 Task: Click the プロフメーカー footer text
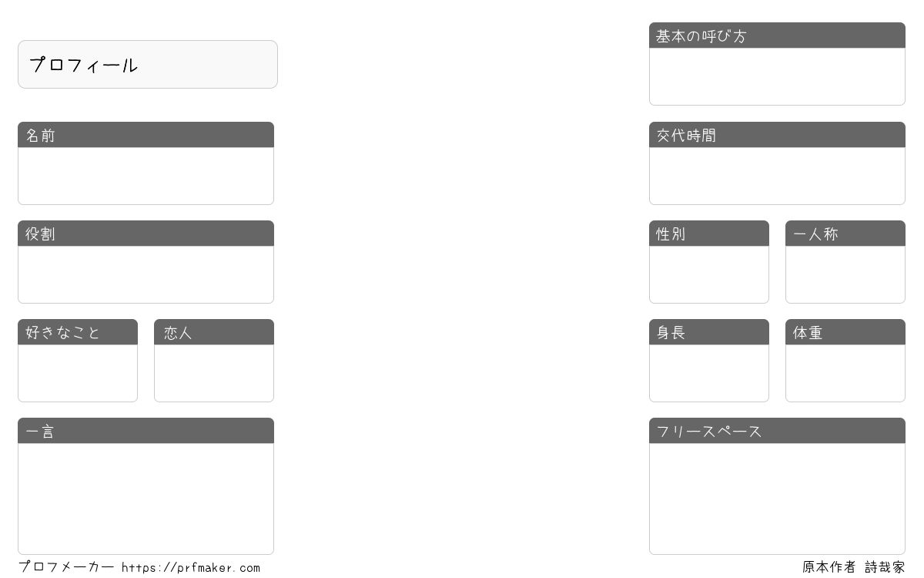point(66,567)
